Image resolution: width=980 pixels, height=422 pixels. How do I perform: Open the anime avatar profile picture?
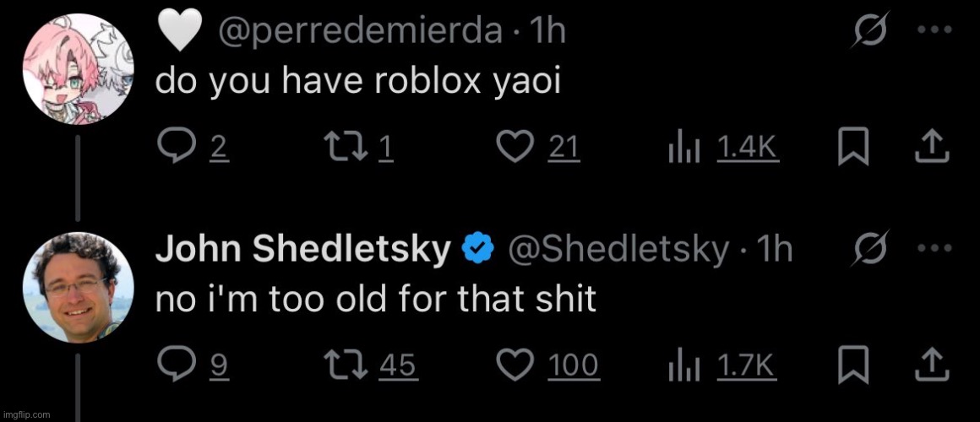click(x=79, y=68)
